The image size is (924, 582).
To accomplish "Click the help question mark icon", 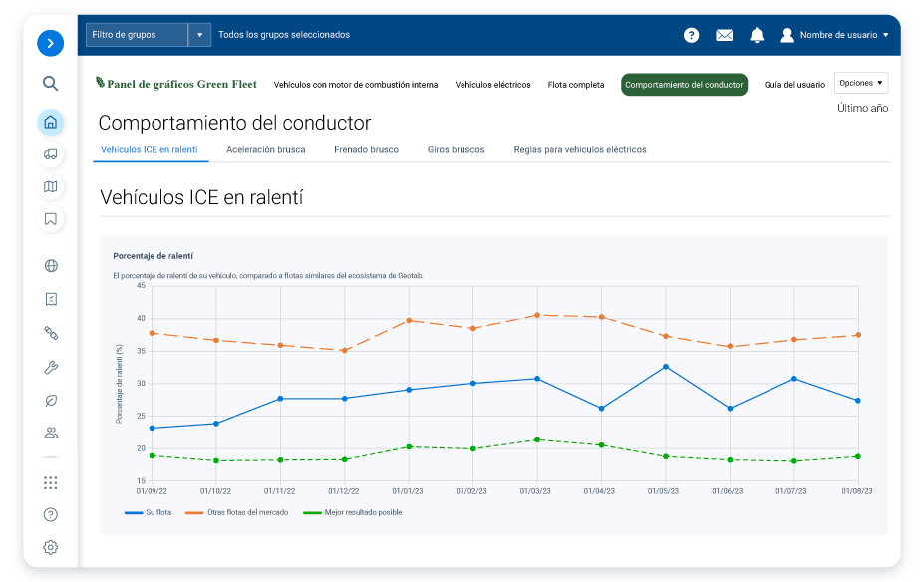I will coord(691,34).
